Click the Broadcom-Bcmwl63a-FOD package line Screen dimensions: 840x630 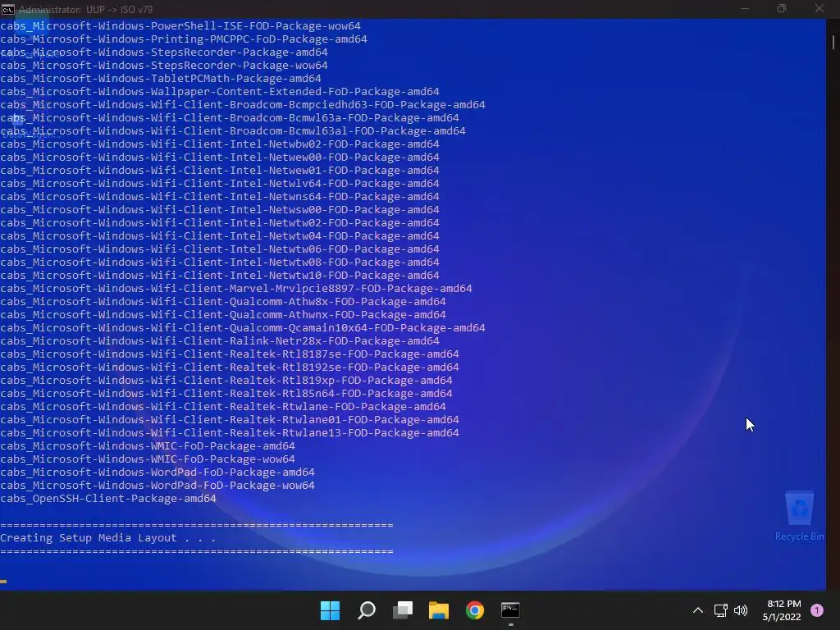pos(230,118)
